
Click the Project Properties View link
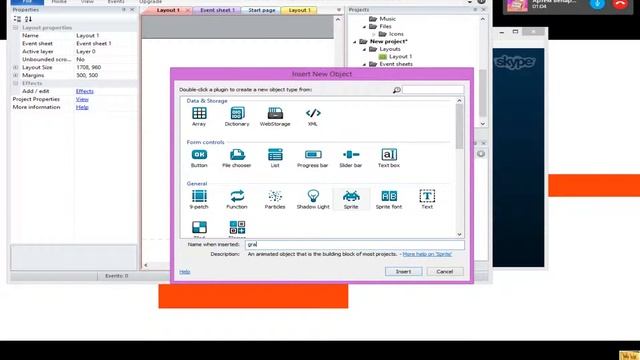coord(82,99)
